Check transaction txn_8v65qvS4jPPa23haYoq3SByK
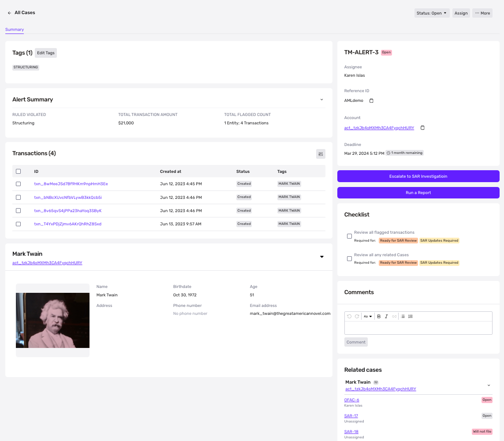This screenshot has width=504, height=441. (19, 210)
